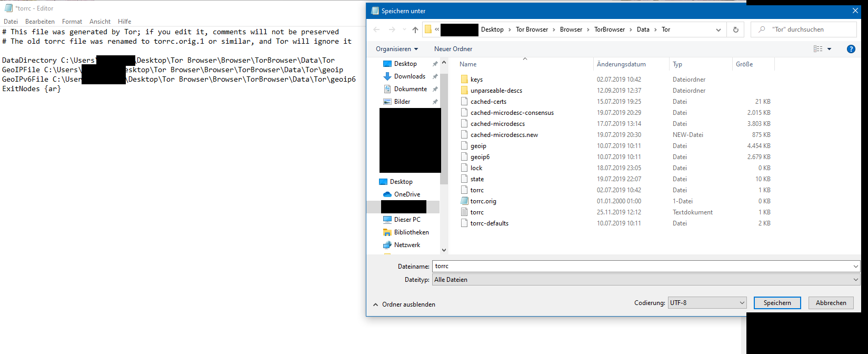Open the Organisieren dropdown menu
The width and height of the screenshot is (868, 354).
(x=396, y=49)
